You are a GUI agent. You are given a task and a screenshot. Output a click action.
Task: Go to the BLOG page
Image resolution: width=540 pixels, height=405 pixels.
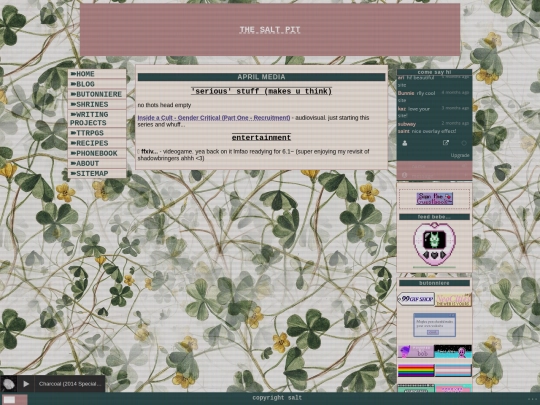(x=97, y=84)
